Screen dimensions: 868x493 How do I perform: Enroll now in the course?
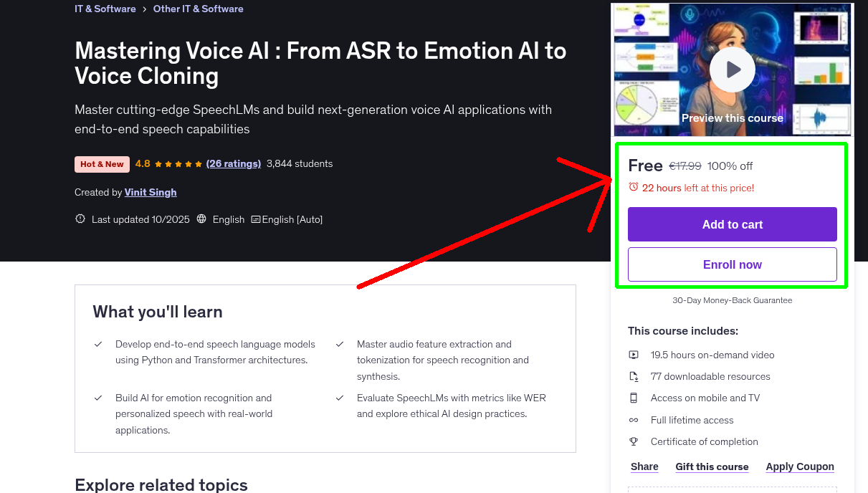(x=732, y=264)
